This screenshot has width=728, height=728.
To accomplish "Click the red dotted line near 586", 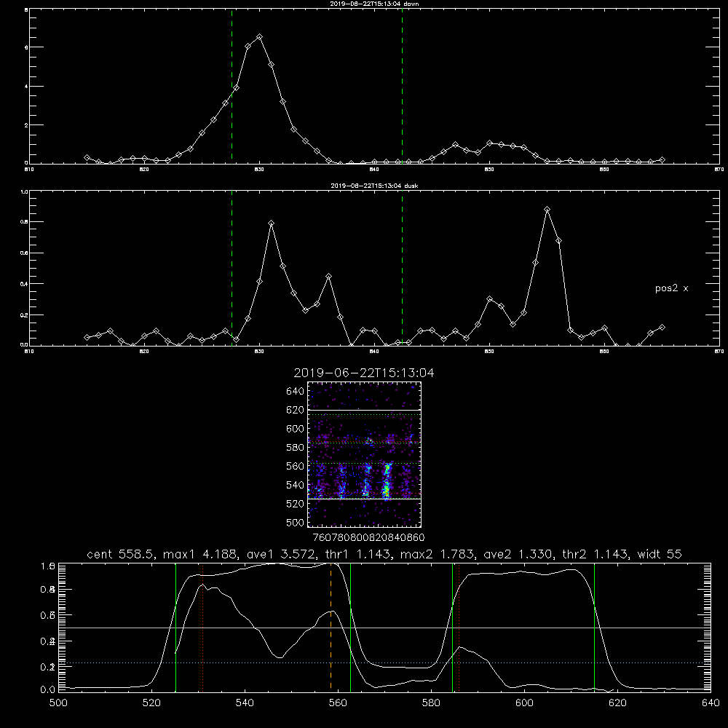I will tap(459, 626).
